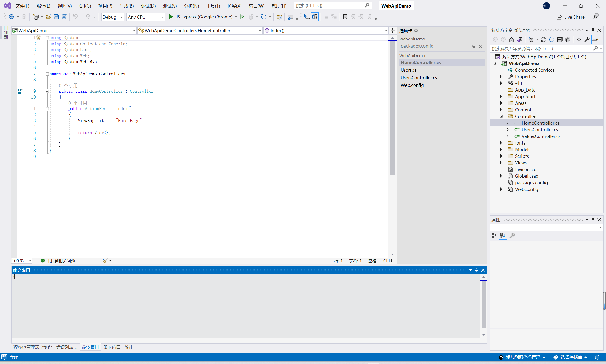Viewport: 606px width, 364px height.
Task: Start without debugging using the green outline arrow
Action: click(242, 17)
